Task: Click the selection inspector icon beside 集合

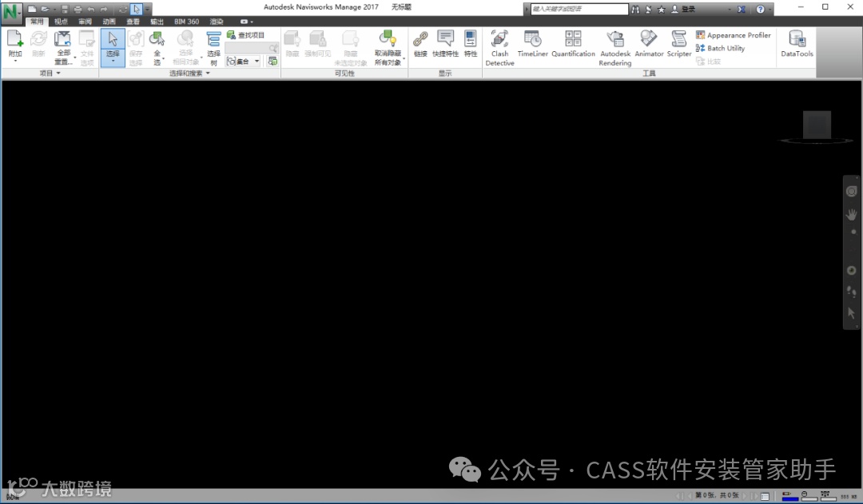Action: tap(272, 61)
